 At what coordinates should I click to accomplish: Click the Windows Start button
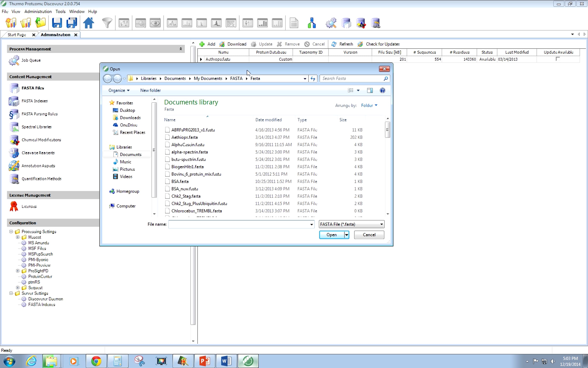pyautogui.click(x=9, y=361)
